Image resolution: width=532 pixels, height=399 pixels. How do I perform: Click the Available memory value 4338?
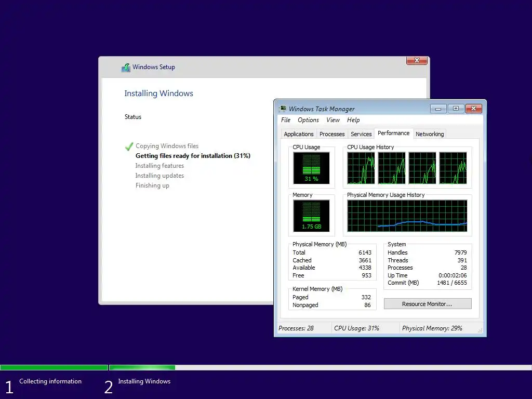365,268
